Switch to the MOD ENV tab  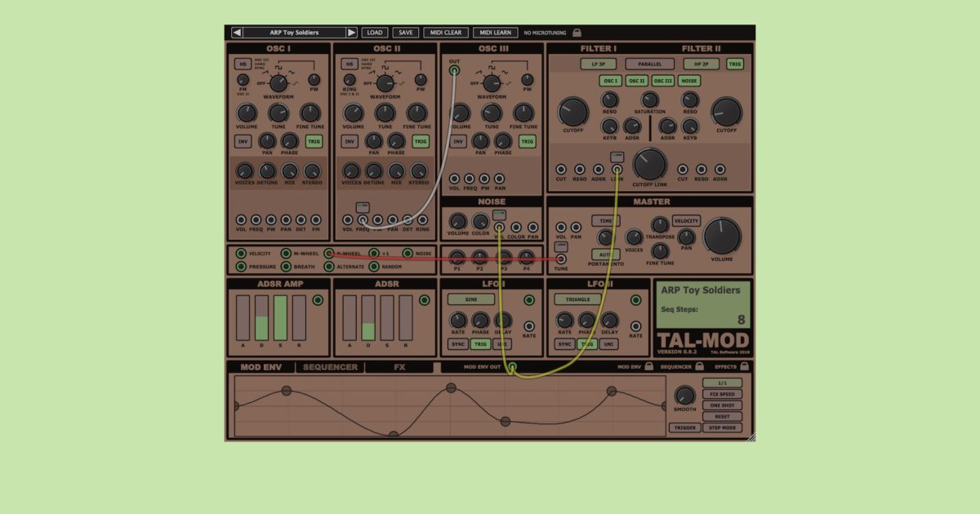[x=261, y=367]
